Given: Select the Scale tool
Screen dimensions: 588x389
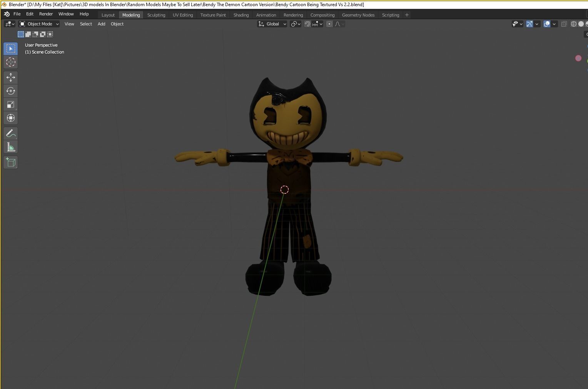Looking at the screenshot, I should pos(10,104).
